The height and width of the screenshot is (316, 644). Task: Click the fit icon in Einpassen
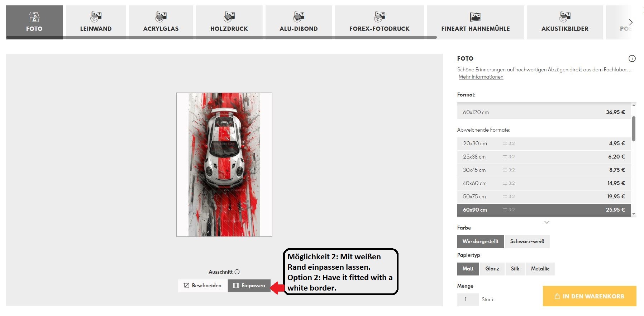click(236, 286)
